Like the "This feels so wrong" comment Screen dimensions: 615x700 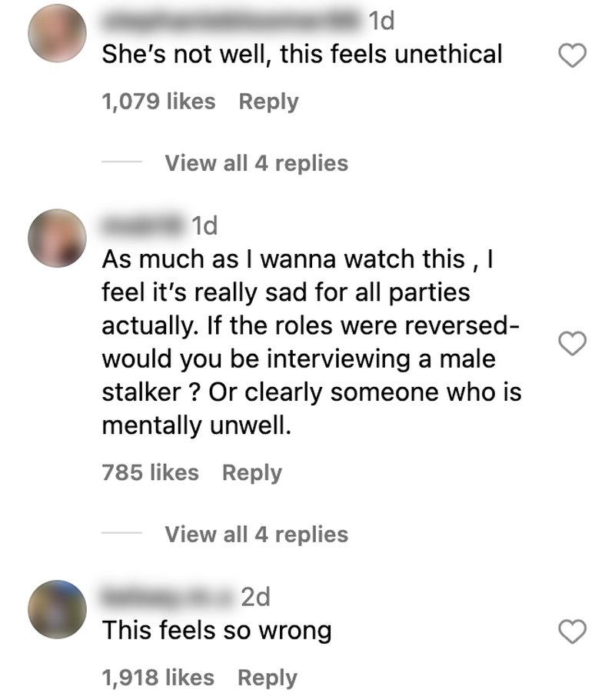572,632
